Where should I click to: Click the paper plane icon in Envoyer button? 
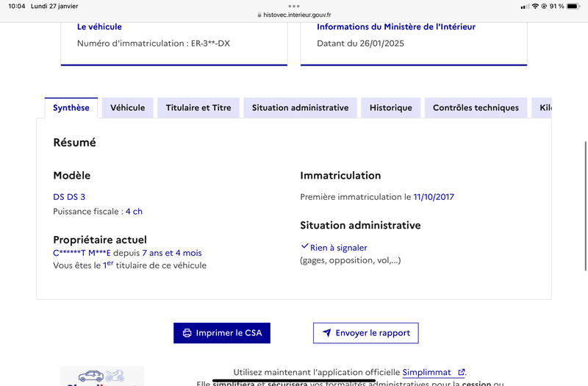(x=327, y=333)
